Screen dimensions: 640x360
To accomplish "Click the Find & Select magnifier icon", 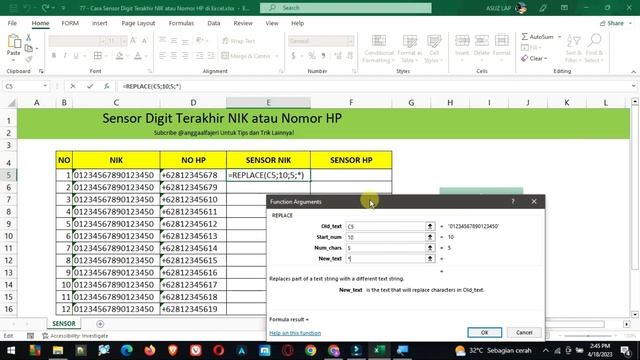I will tap(594, 41).
